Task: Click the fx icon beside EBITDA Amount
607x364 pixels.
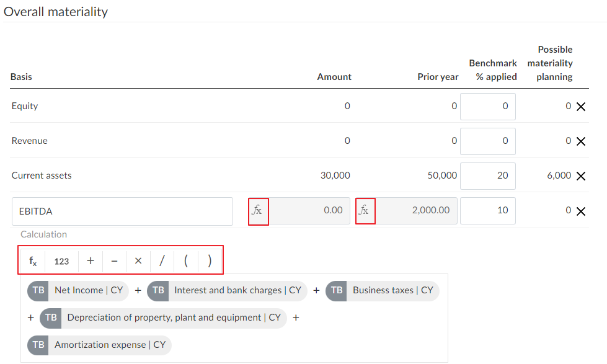Action: [x=257, y=211]
